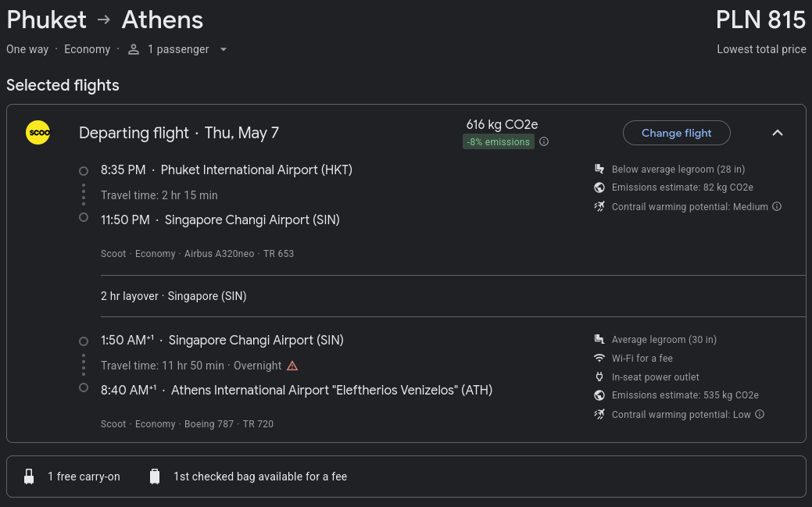Click the free carry-on bag icon

tap(29, 477)
